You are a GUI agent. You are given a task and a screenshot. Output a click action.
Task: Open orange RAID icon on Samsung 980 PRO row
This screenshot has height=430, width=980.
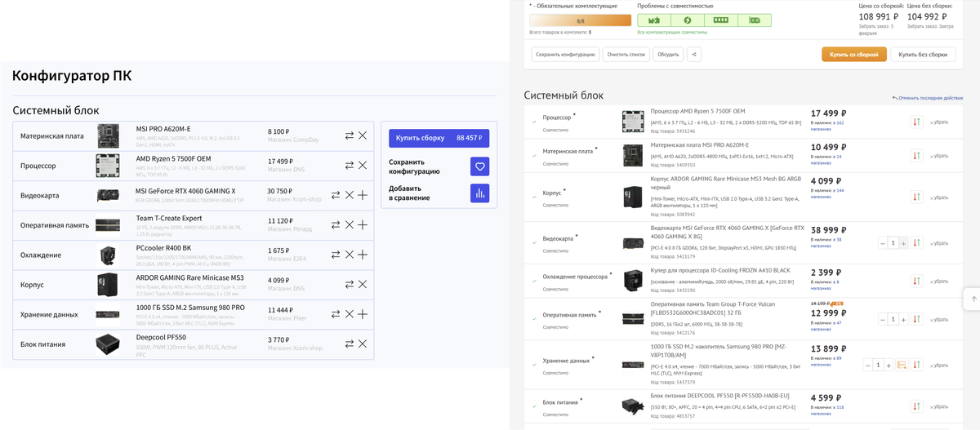coord(902,365)
